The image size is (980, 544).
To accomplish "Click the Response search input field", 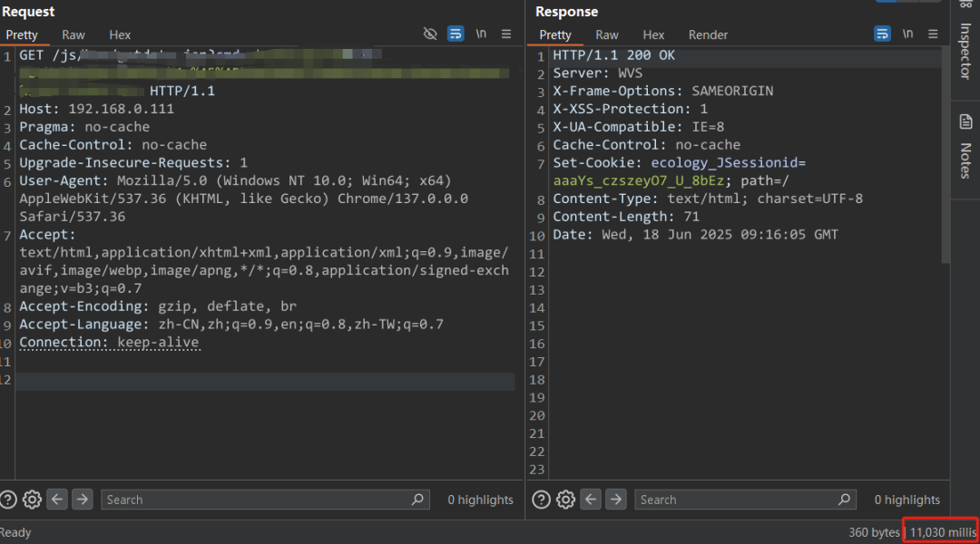I will 745,500.
